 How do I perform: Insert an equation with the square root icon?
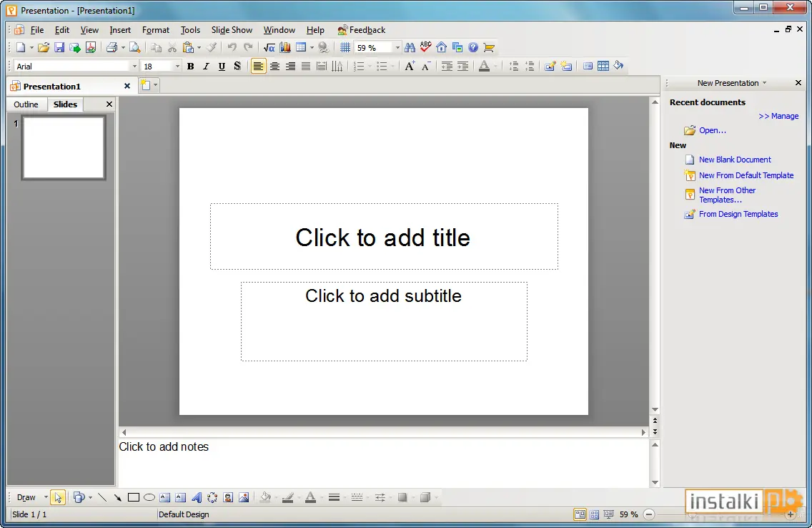pos(269,48)
